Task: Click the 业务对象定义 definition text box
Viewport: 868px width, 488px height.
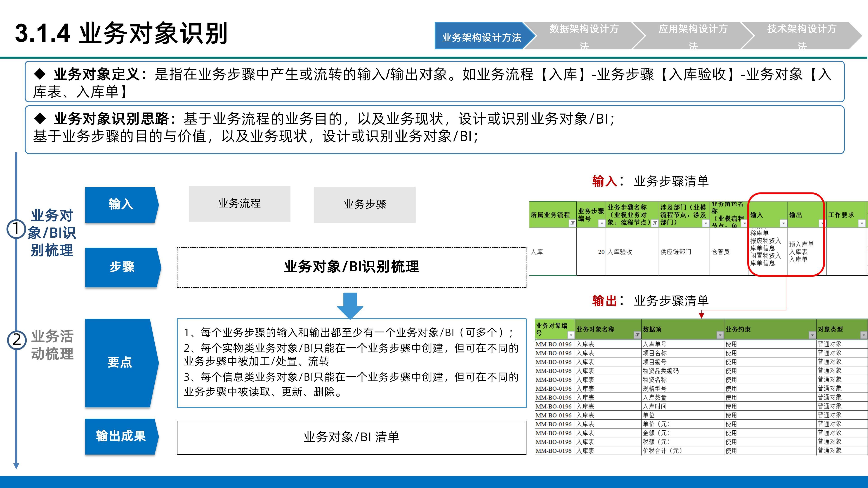Action: pos(435,82)
